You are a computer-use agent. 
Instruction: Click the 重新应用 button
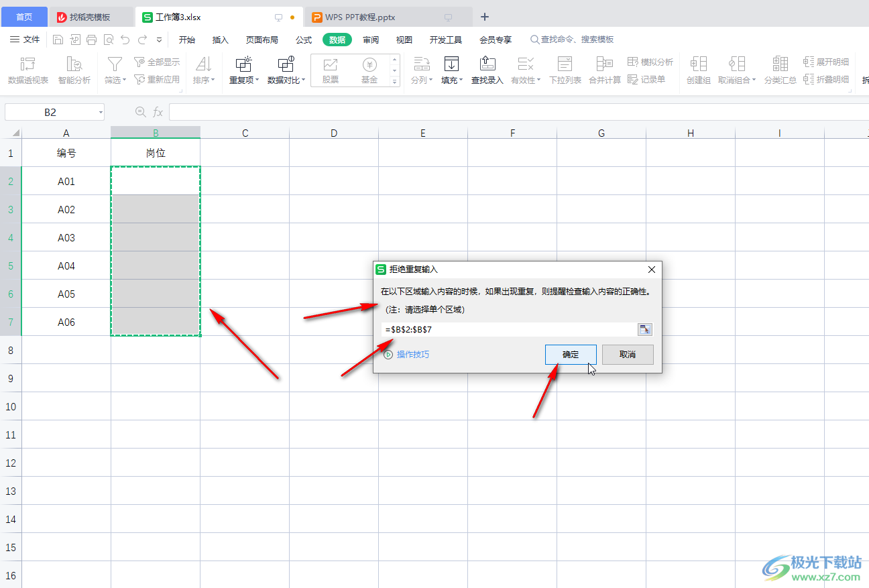(x=157, y=79)
